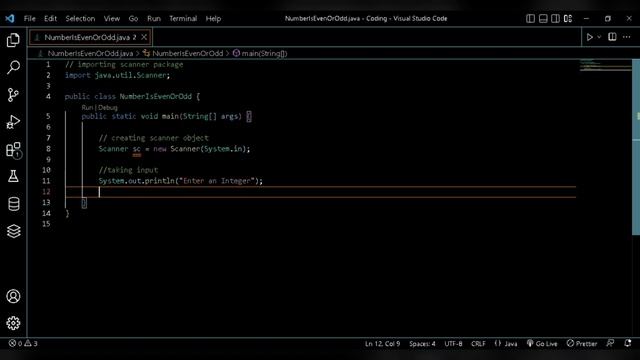Click the "Enter an Integer" string
640x360 pixels.
[216, 181]
